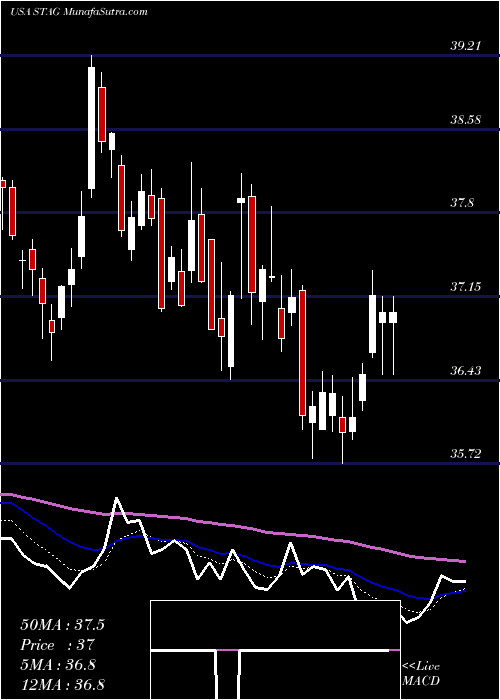The height and width of the screenshot is (700, 500).
Task: Click the 37.15 price level label
Action: [466, 287]
